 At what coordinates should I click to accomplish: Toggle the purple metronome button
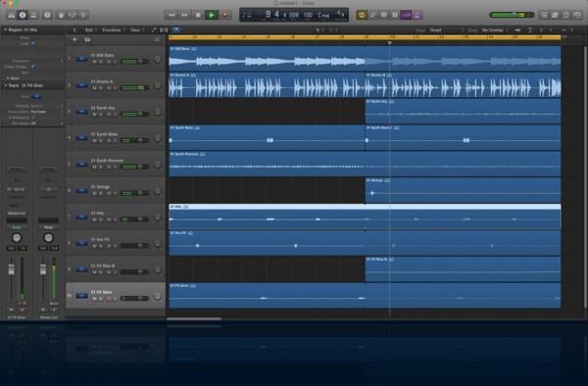[417, 15]
